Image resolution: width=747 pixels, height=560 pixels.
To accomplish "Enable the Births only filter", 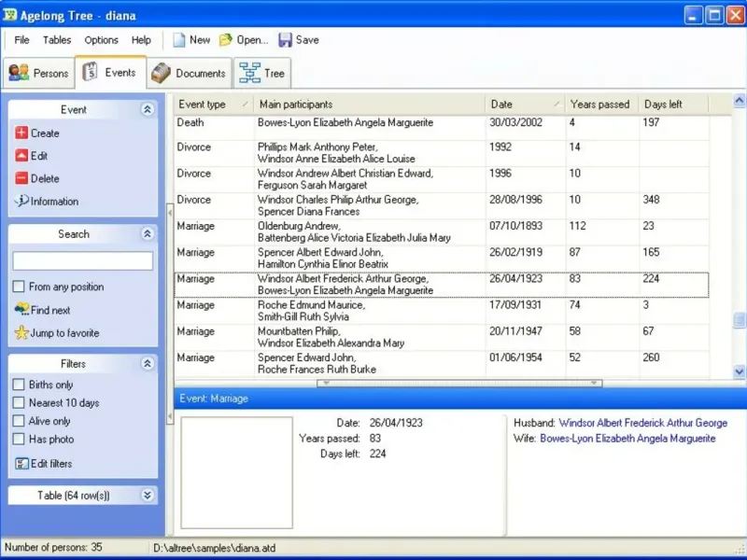I will [x=19, y=385].
